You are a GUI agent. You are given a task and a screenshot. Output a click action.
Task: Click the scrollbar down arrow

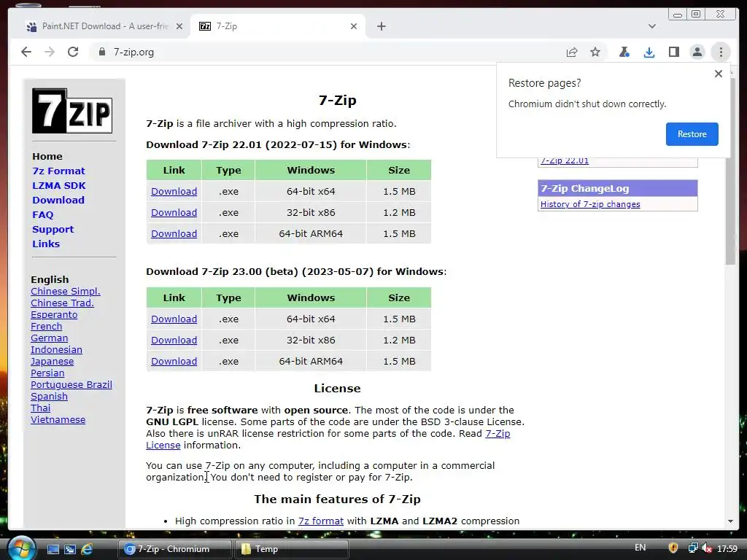pyautogui.click(x=730, y=521)
